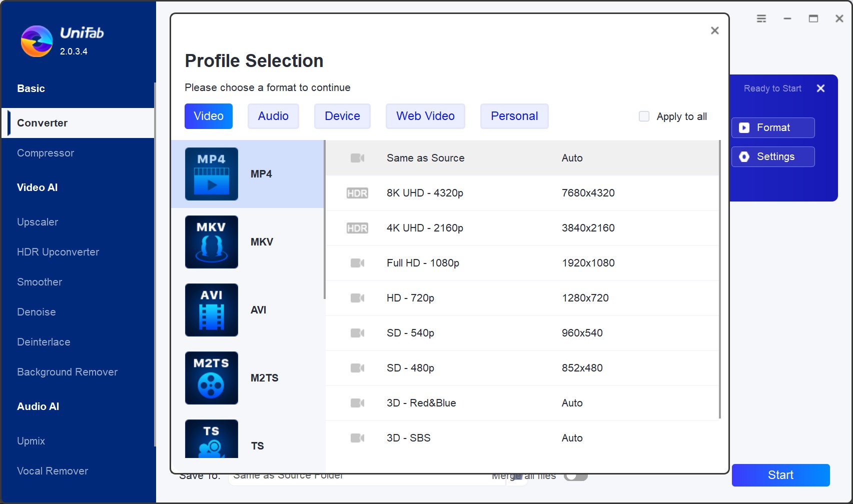Viewport: 853px width, 504px height.
Task: Select 3D - Red&Blue profile
Action: click(522, 403)
